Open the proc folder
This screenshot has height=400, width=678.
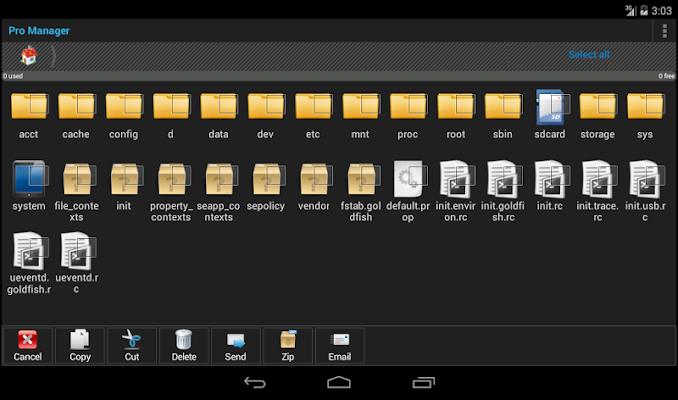coord(408,115)
